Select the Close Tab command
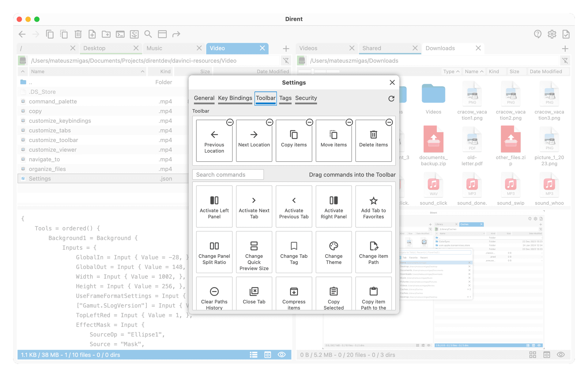The width and height of the screenshot is (588, 377). point(254,294)
